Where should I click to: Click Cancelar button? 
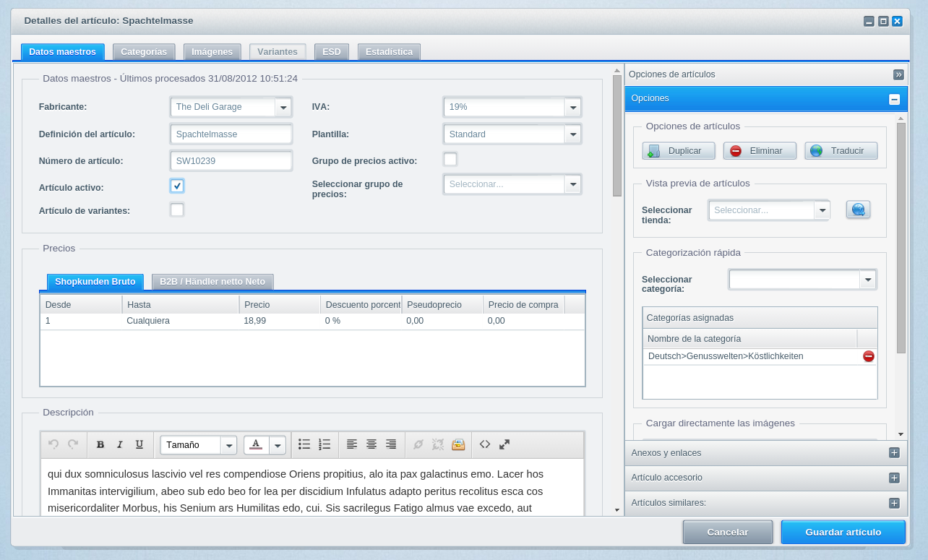pos(728,532)
